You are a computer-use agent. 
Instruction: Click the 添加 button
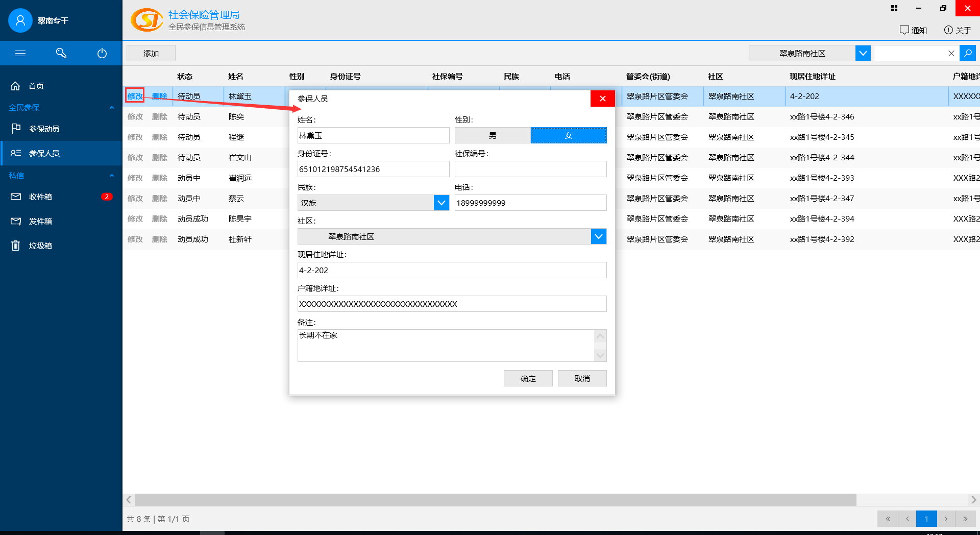pos(151,53)
